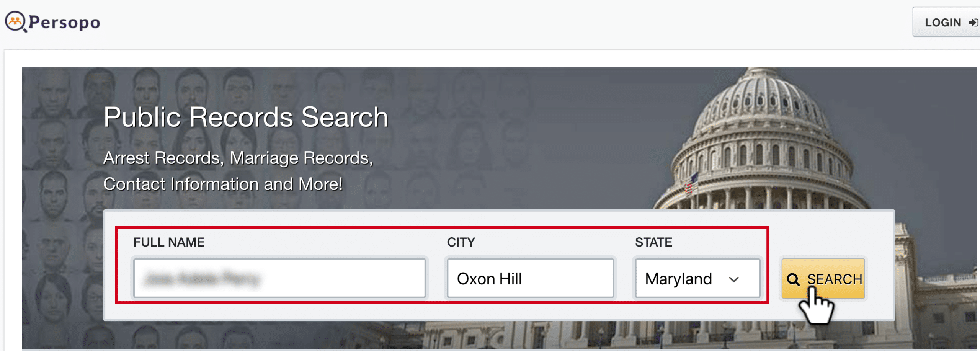Click the Persopo brand name text
The height and width of the screenshot is (351, 980).
point(65,23)
